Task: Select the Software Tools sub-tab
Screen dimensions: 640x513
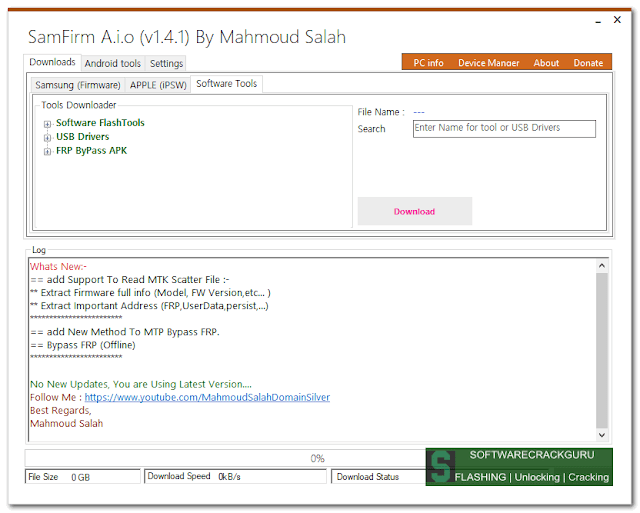Action: coord(227,84)
